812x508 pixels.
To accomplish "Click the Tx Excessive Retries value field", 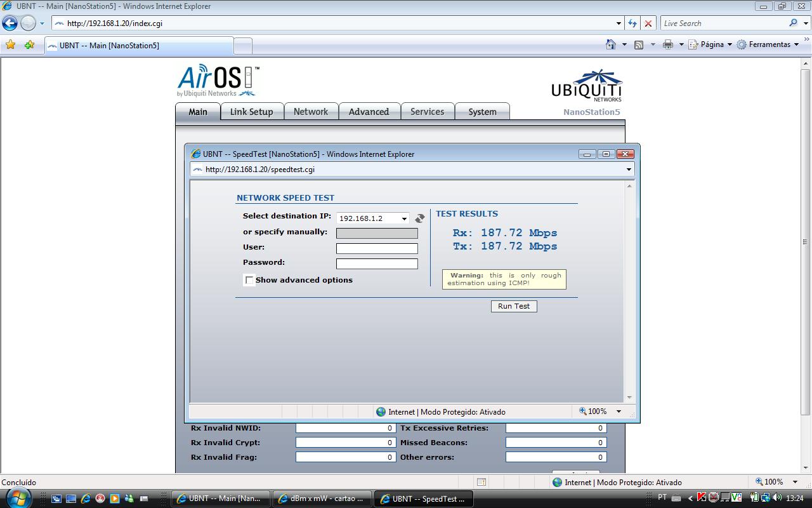I will pos(556,428).
